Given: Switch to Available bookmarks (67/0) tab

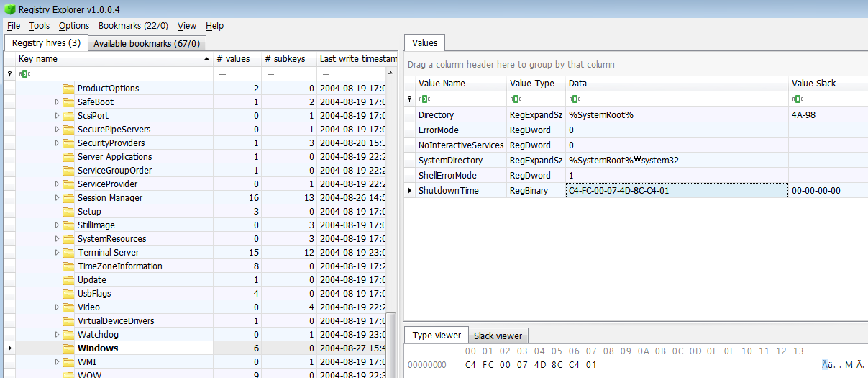Looking at the screenshot, I should pos(147,43).
